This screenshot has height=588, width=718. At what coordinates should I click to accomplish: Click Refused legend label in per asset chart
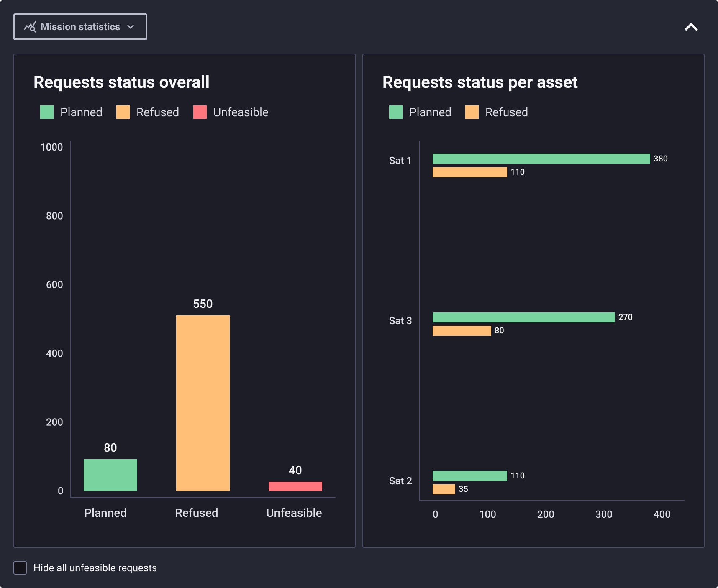click(x=507, y=112)
